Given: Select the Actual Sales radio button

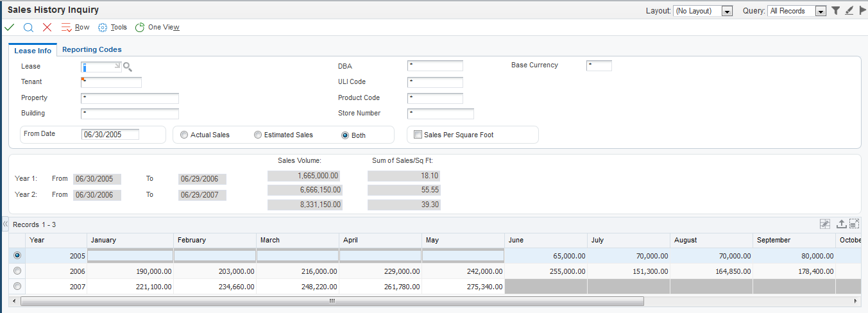Looking at the screenshot, I should pos(184,135).
